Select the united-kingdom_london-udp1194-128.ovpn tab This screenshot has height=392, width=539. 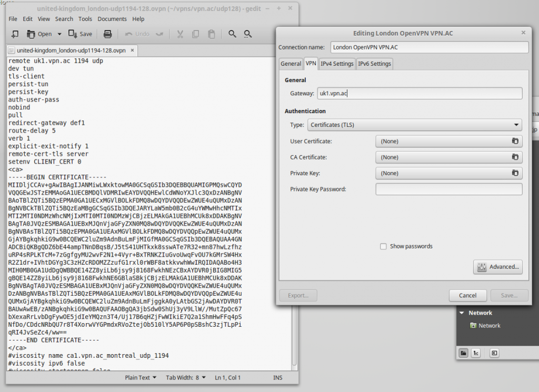(x=71, y=51)
